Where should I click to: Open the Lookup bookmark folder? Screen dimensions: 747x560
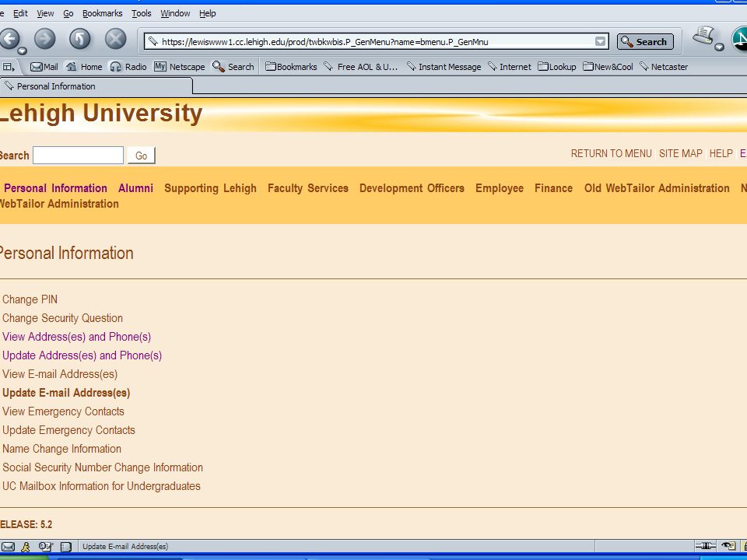coord(557,67)
